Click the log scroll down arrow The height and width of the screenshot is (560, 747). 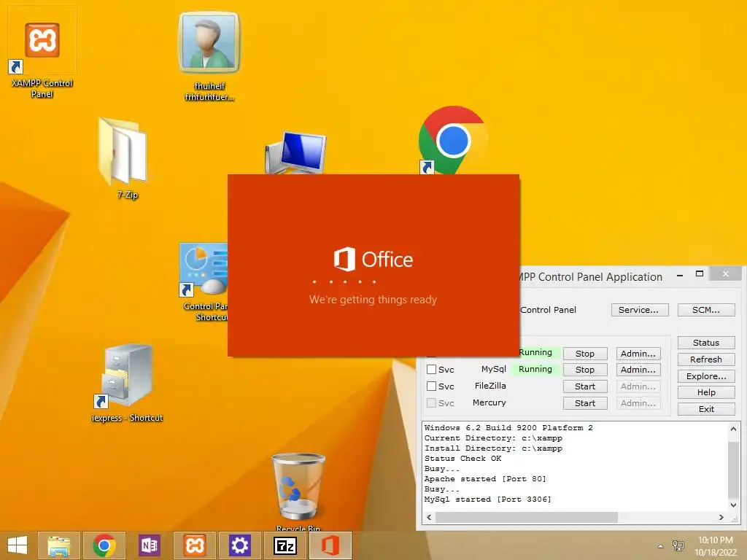coord(733,505)
